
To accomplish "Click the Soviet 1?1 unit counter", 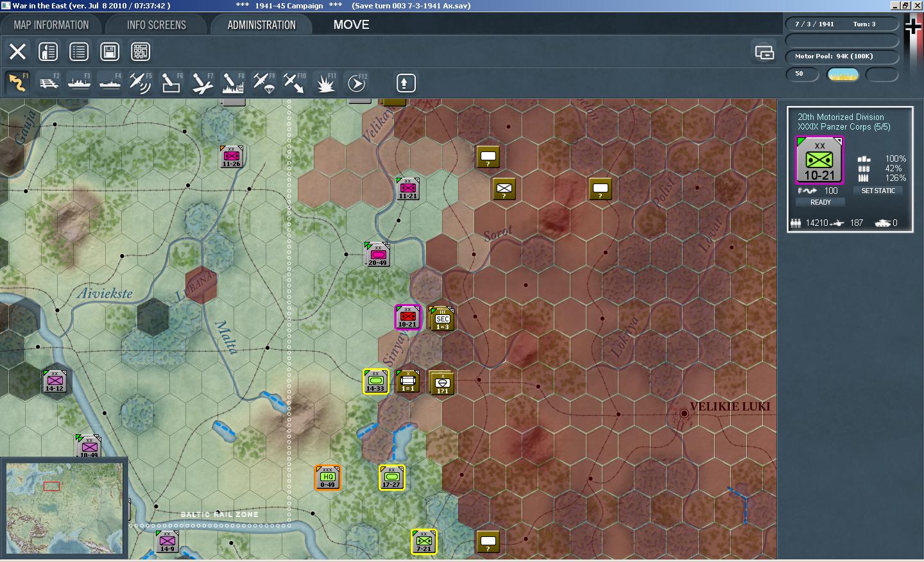I will 442,383.
